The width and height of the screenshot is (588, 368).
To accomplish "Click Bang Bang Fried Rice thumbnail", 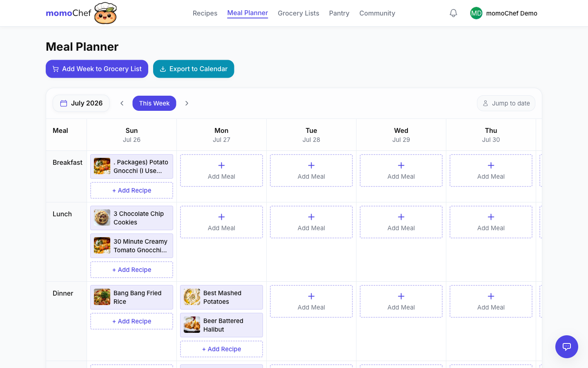I will coord(102,297).
